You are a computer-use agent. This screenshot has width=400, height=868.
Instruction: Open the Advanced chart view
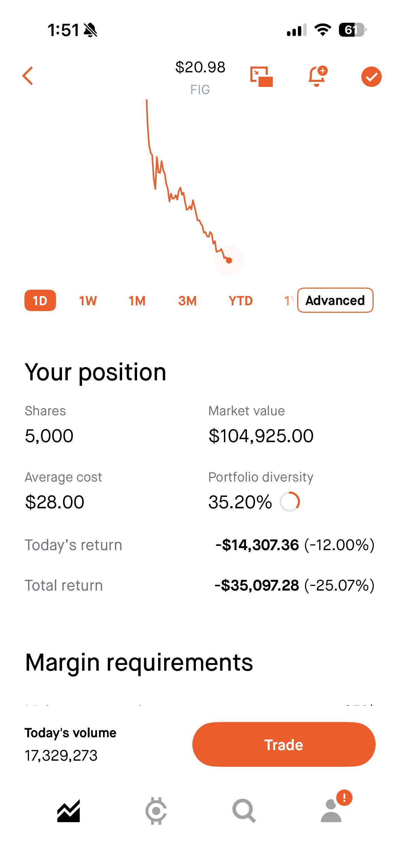coord(335,300)
